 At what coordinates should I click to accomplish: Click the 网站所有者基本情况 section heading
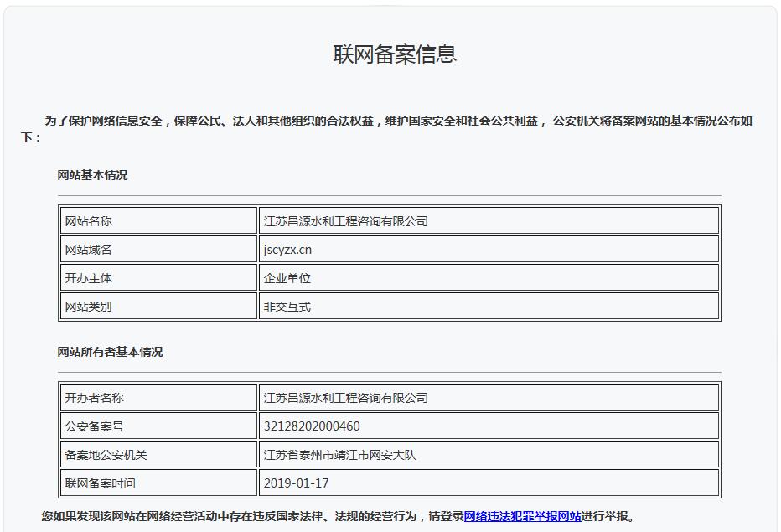(110, 352)
